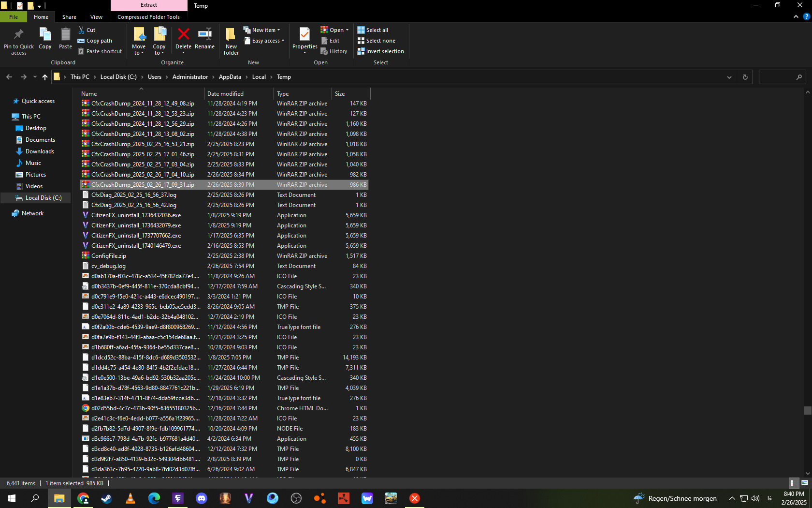Click Select all button
The height and width of the screenshot is (508, 812).
click(x=373, y=30)
